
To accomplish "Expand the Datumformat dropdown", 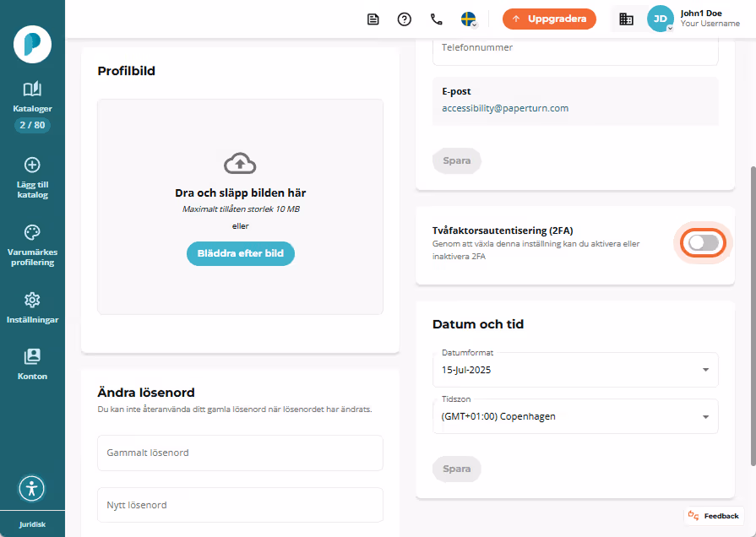I will pos(575,370).
